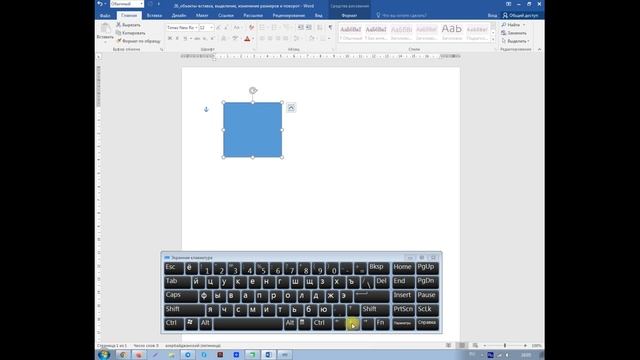Toggle bold formatting
This screenshot has width=640, height=360.
pyautogui.click(x=169, y=38)
